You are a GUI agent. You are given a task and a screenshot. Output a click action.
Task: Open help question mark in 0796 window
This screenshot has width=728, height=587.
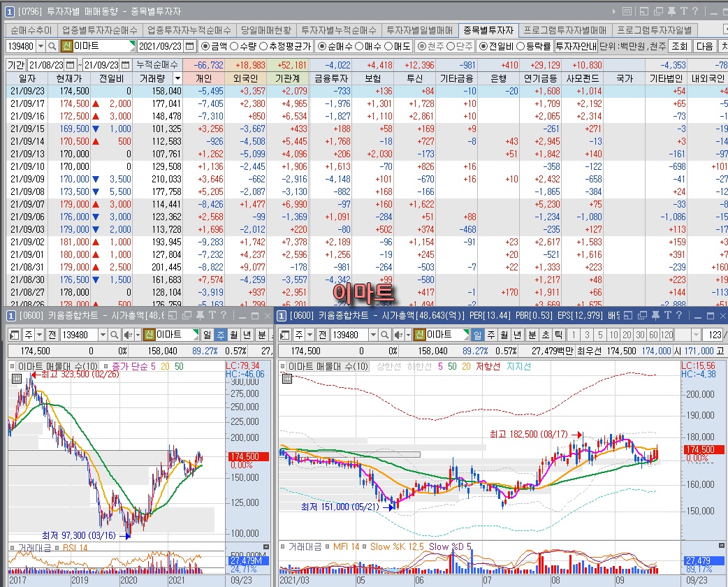695,11
